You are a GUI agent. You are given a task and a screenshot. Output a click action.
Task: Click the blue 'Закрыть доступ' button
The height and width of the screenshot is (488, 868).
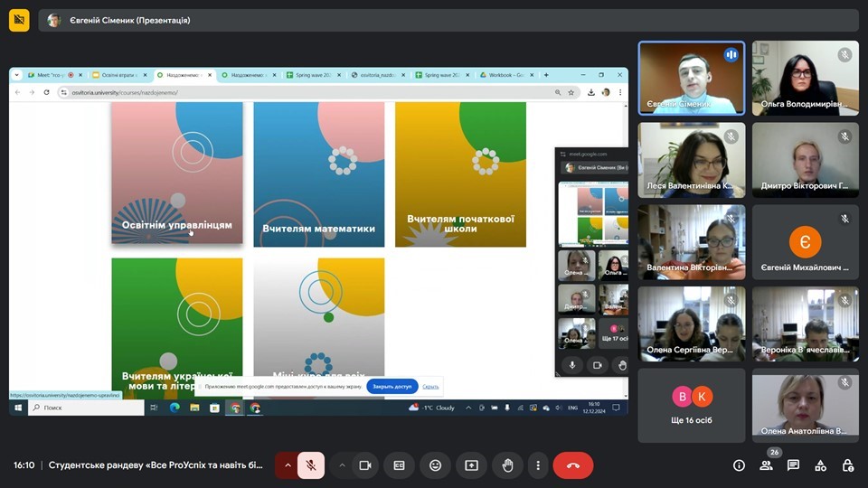(x=392, y=387)
